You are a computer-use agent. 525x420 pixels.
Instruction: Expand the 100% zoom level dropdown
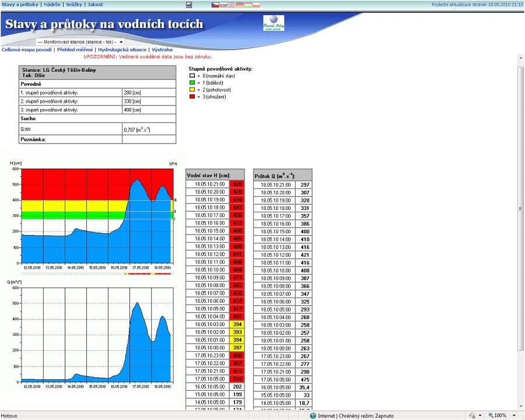[514, 415]
